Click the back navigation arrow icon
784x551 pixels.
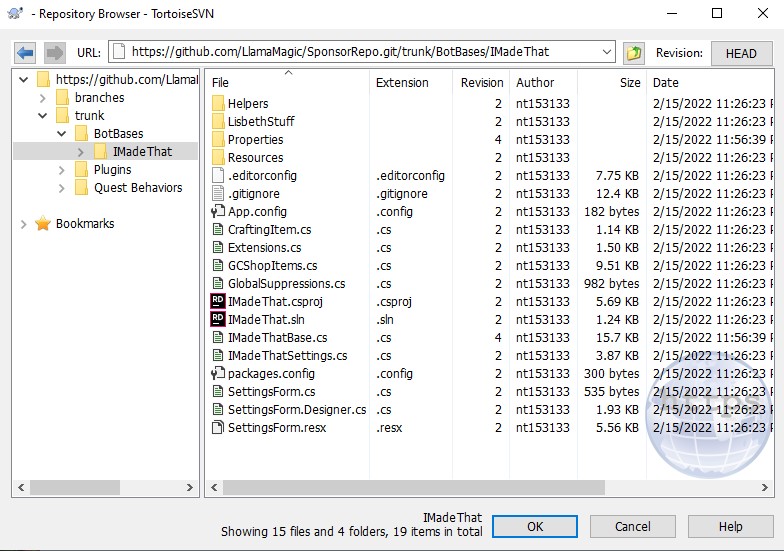point(26,53)
